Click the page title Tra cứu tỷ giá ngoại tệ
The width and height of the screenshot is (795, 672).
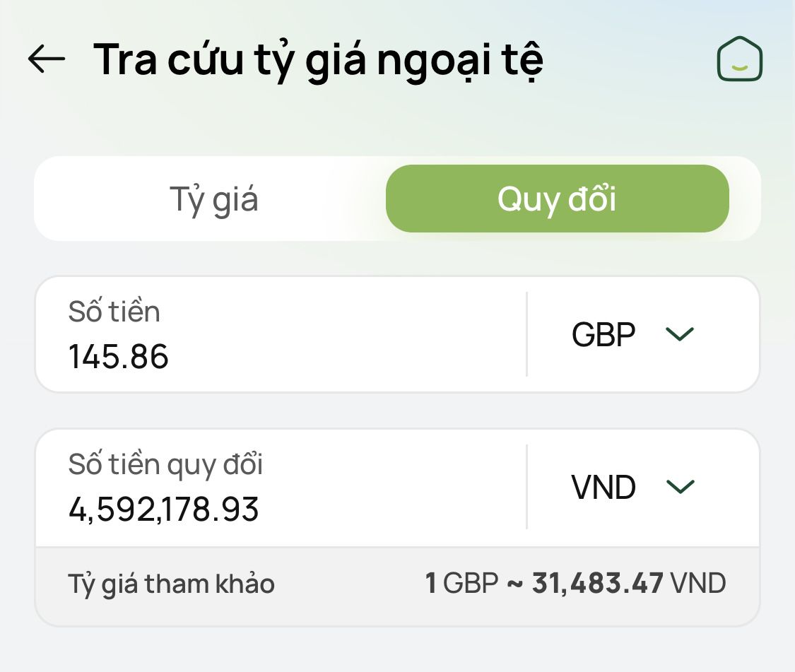click(318, 59)
